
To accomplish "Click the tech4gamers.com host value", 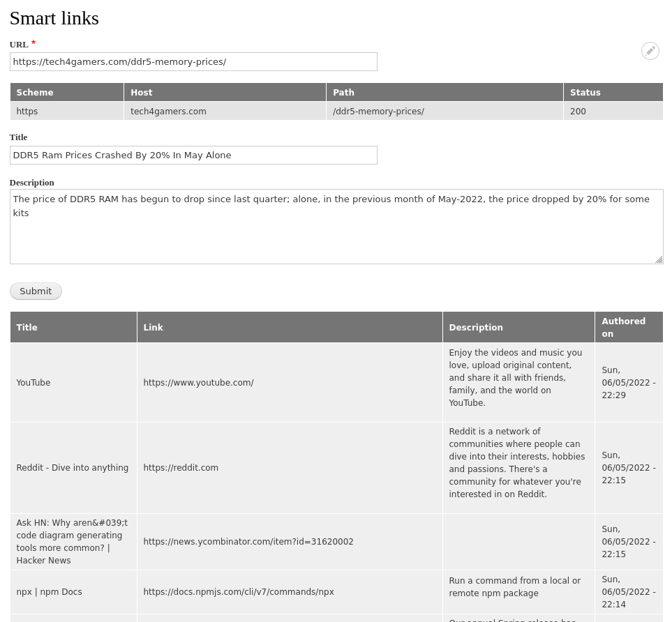I will [x=168, y=111].
